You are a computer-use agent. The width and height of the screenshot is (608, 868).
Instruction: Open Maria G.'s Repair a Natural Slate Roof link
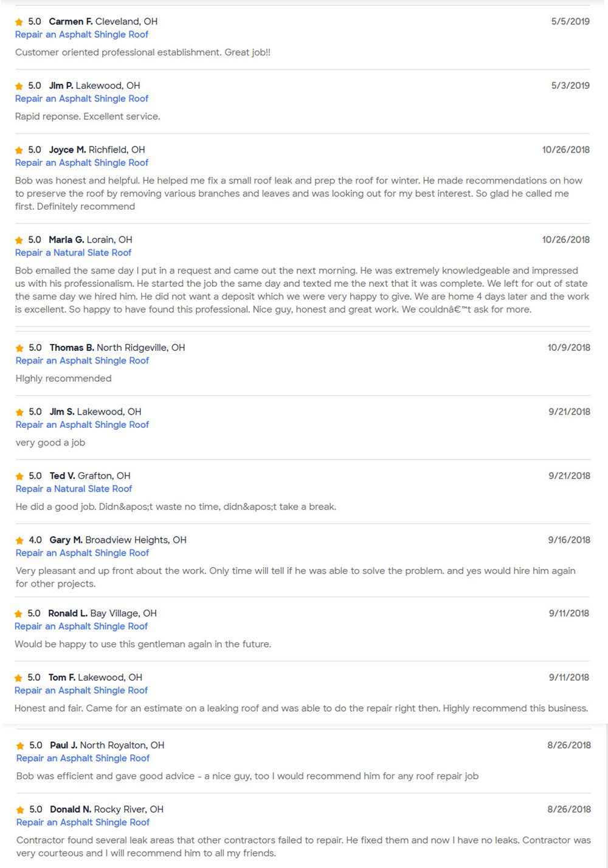click(73, 253)
